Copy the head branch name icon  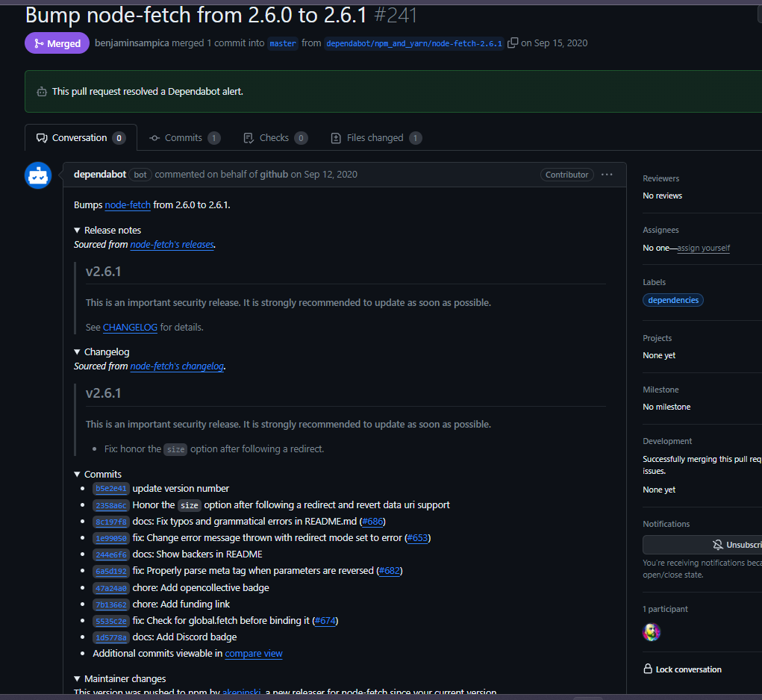coord(513,43)
